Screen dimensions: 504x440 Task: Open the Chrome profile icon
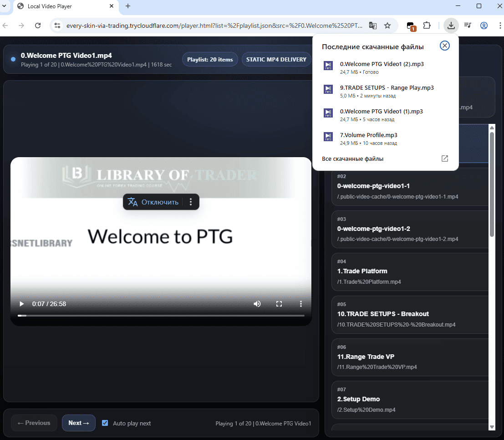point(484,26)
